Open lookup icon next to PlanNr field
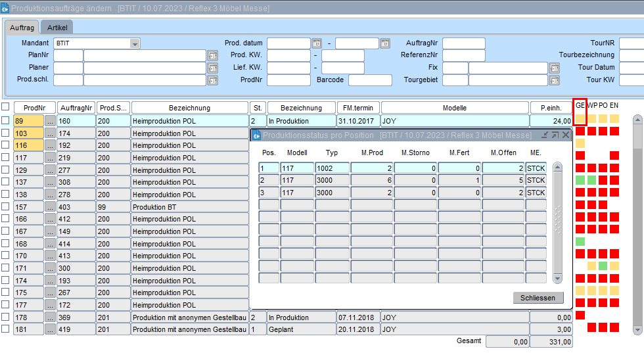 (212, 56)
